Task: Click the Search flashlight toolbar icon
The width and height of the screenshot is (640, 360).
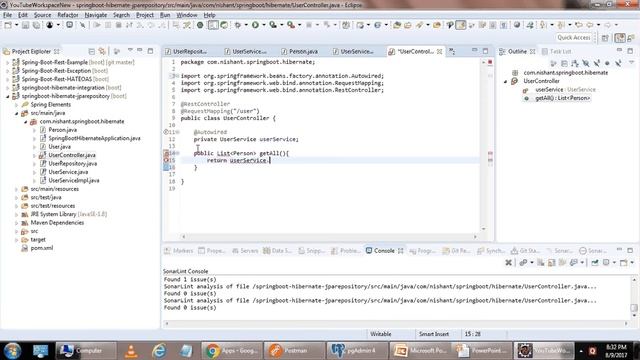Action: [419, 25]
